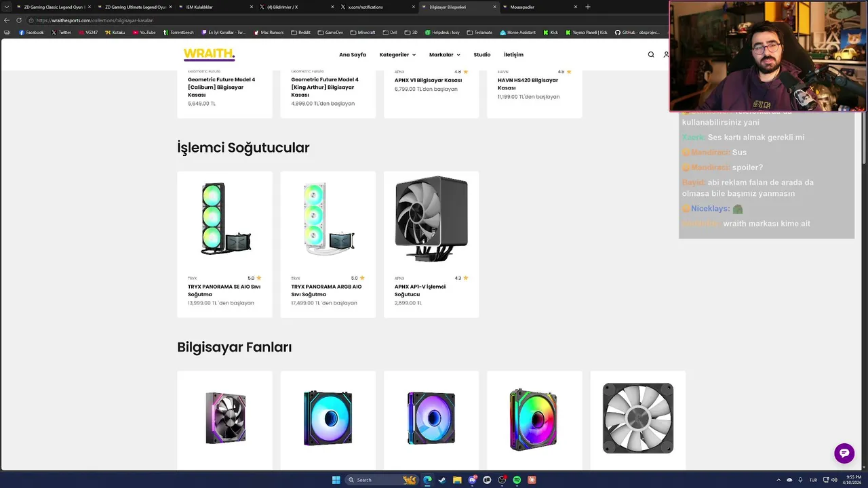Click the white TRYX Panorama ARGB cooler image
This screenshot has height=488, width=868.
point(328,218)
